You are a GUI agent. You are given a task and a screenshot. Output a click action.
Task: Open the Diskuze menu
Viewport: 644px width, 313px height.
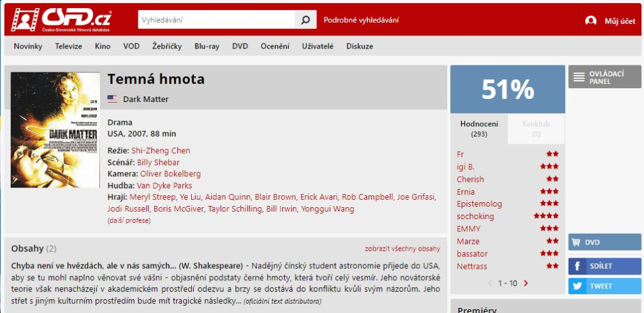point(360,46)
